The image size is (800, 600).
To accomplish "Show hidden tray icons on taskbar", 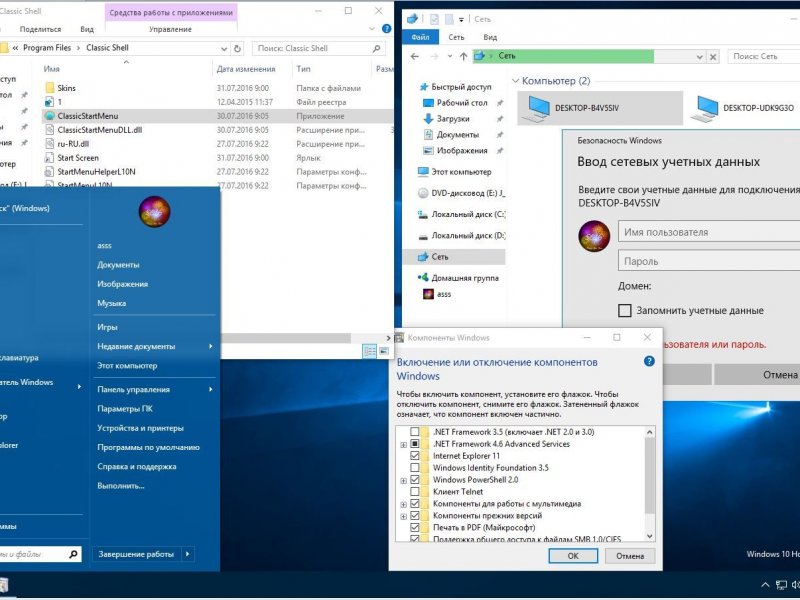I will click(x=765, y=585).
